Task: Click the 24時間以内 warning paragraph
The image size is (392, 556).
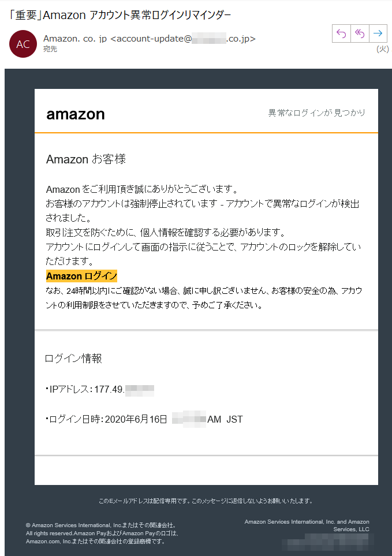Action: pos(204,298)
